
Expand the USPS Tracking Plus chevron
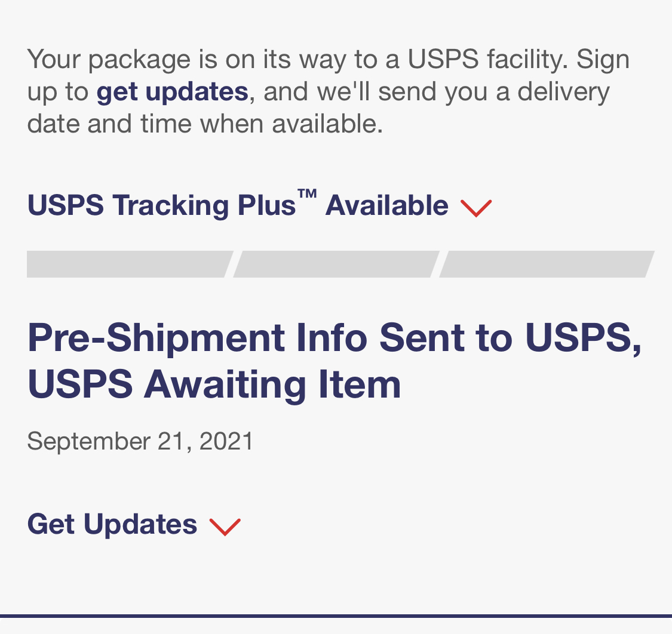click(476, 208)
